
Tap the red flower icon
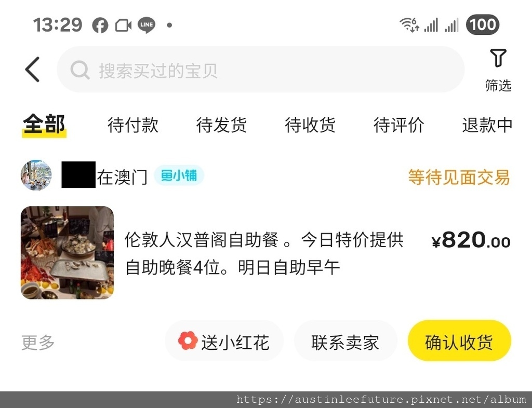click(188, 341)
